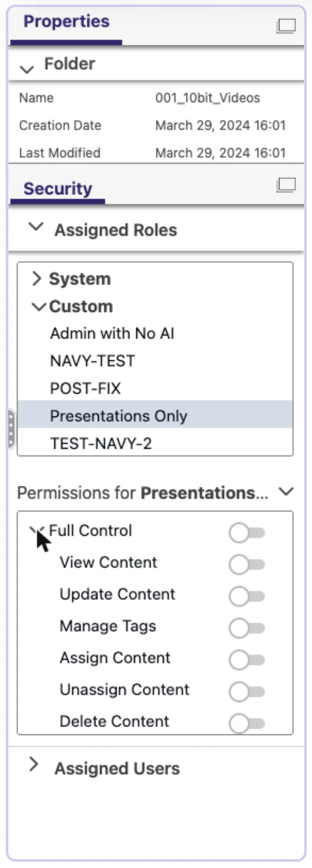
Task: Switch to the Security tab
Action: [58, 189]
